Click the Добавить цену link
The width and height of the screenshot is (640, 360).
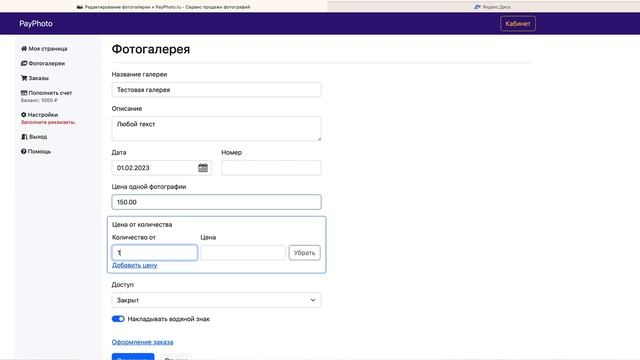point(134,265)
